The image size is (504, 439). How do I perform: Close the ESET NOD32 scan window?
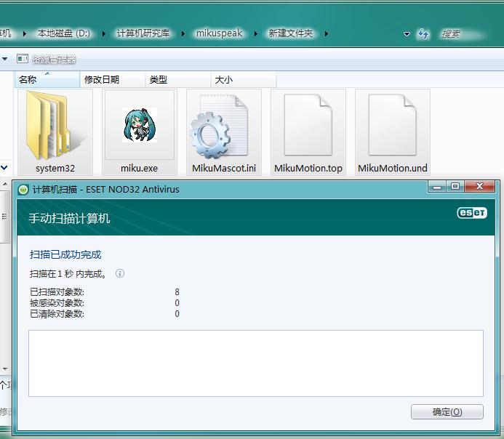(479, 187)
